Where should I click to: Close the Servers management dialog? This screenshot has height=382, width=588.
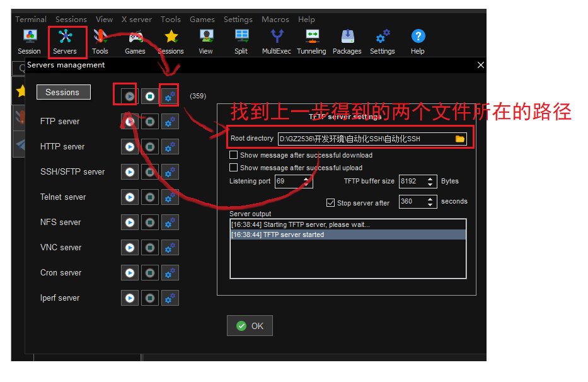(480, 65)
